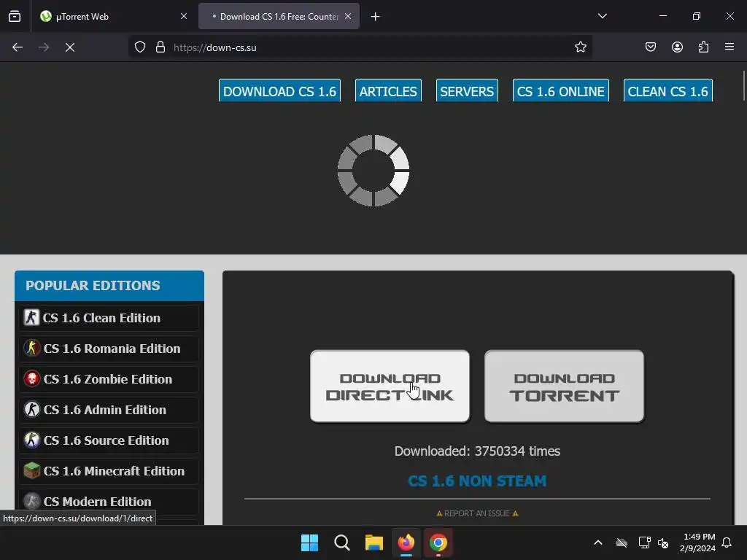This screenshot has height=560, width=747.
Task: Open CS 1.6 Clean Edition
Action: [109, 318]
